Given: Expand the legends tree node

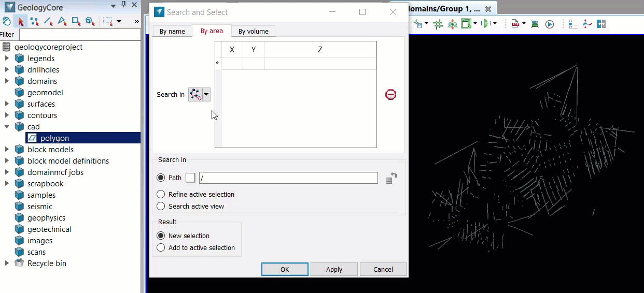Looking at the screenshot, I should pyautogui.click(x=7, y=58).
